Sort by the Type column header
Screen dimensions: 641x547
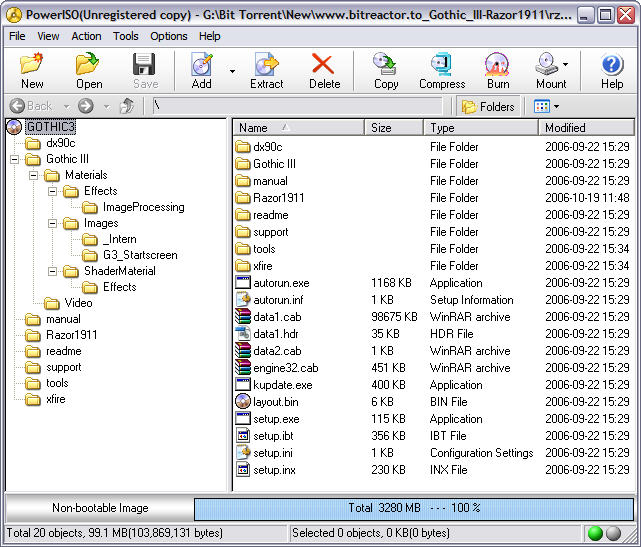[481, 128]
